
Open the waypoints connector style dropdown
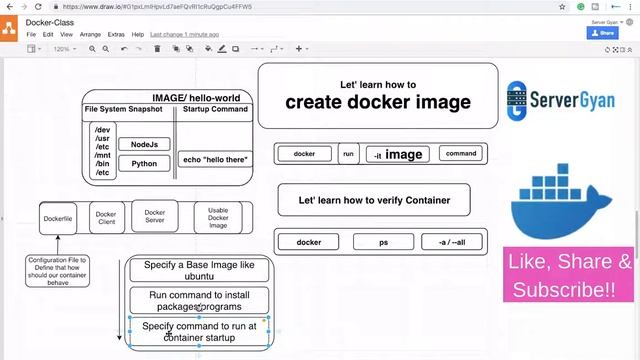point(276,49)
